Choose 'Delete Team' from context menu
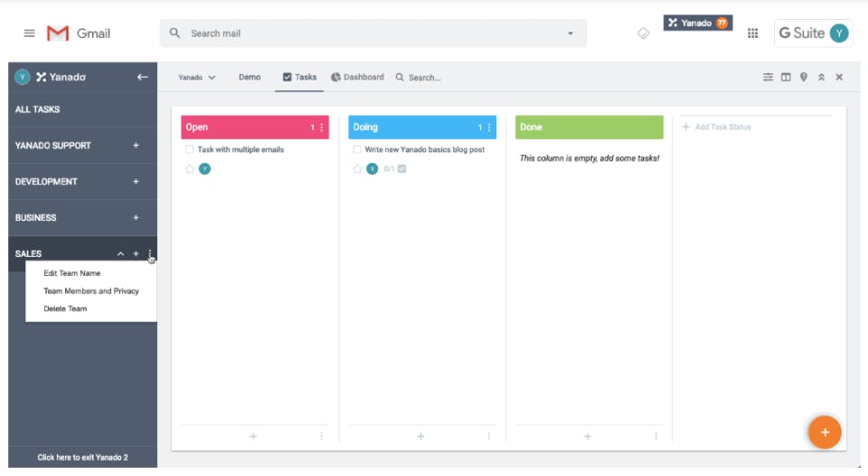Image resolution: width=868 pixels, height=476 pixels. point(65,309)
